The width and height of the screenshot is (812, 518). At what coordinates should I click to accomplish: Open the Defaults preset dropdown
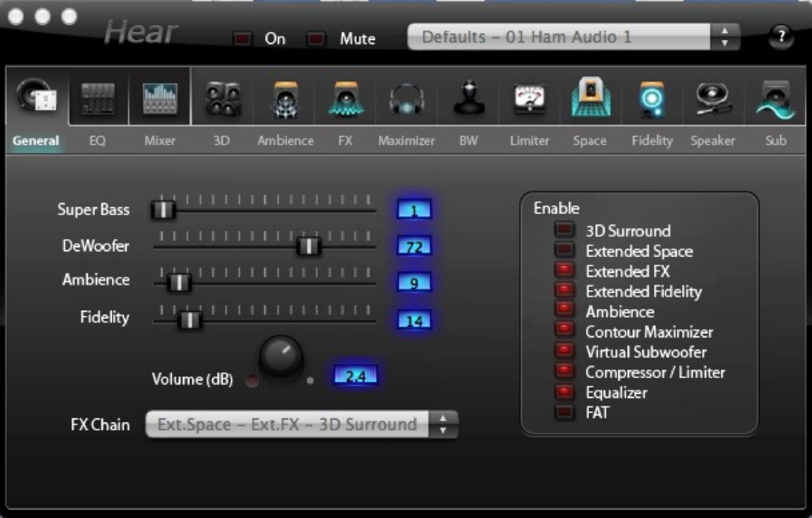coord(573,37)
